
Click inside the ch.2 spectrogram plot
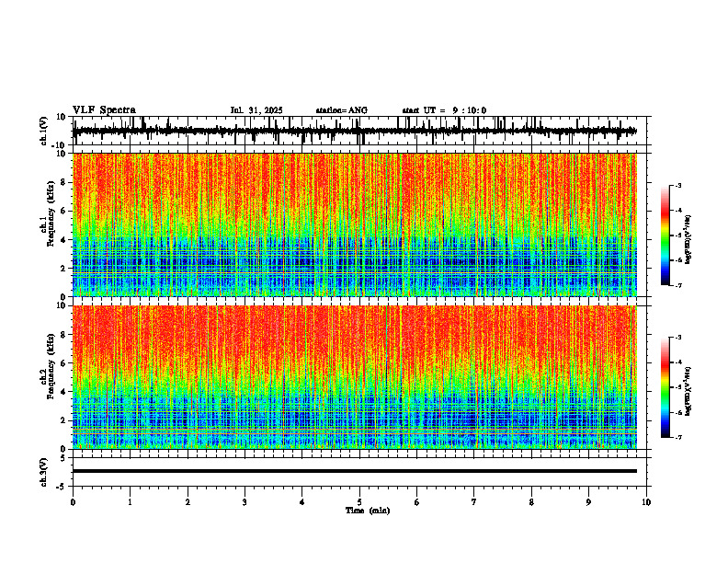pos(354,377)
